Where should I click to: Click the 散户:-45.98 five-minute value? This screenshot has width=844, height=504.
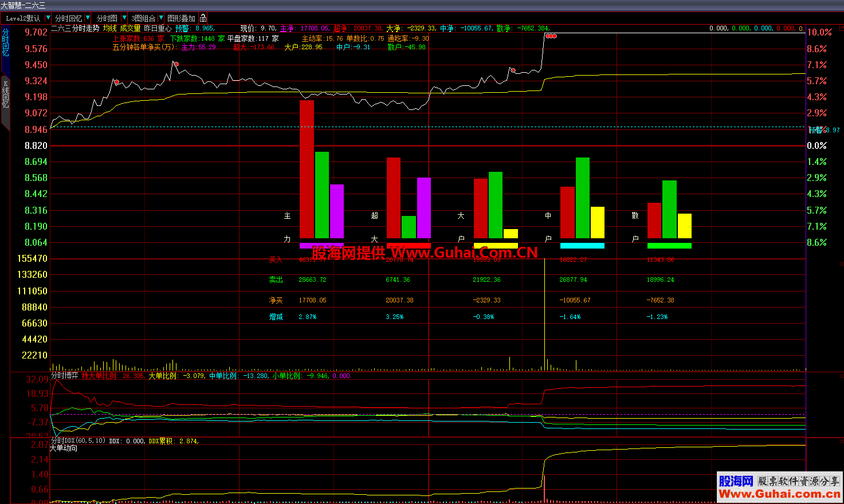click(x=407, y=47)
